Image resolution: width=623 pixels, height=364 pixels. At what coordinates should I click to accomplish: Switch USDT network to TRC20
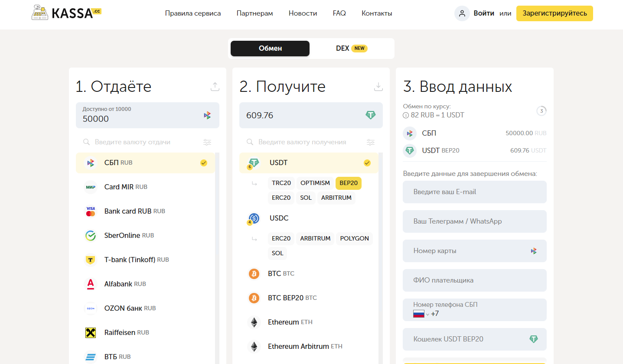click(x=281, y=183)
